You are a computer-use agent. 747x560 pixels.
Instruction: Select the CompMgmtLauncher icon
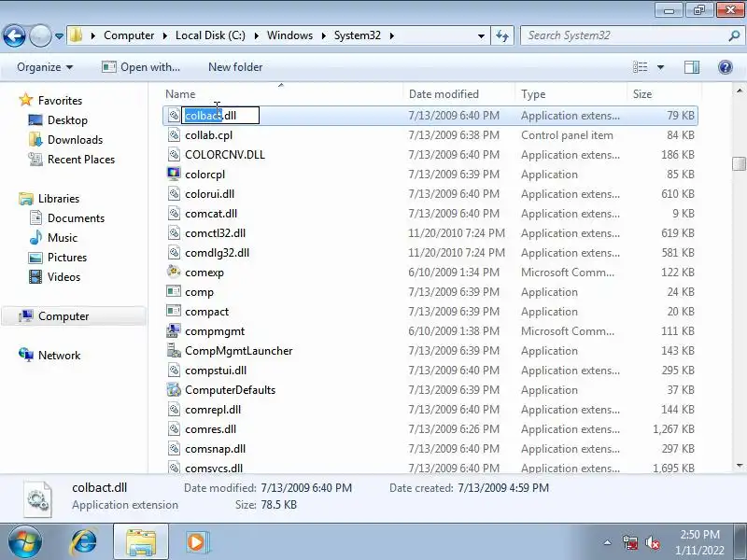pyautogui.click(x=174, y=351)
